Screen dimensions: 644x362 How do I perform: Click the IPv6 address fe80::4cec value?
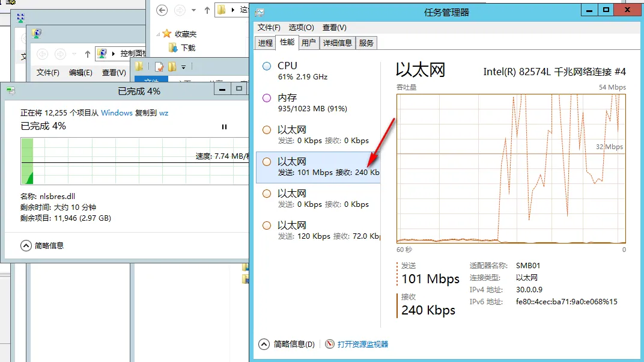pyautogui.click(x=567, y=302)
